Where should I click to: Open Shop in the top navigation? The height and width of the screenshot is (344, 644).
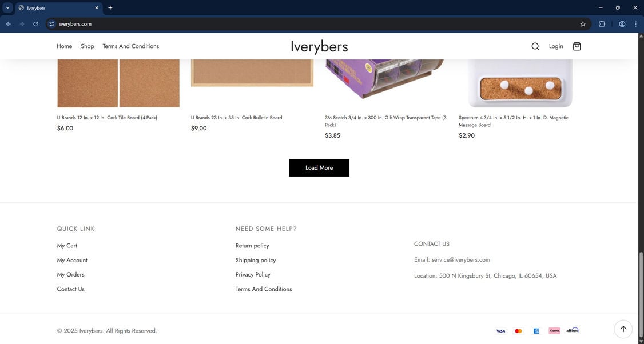pos(87,46)
